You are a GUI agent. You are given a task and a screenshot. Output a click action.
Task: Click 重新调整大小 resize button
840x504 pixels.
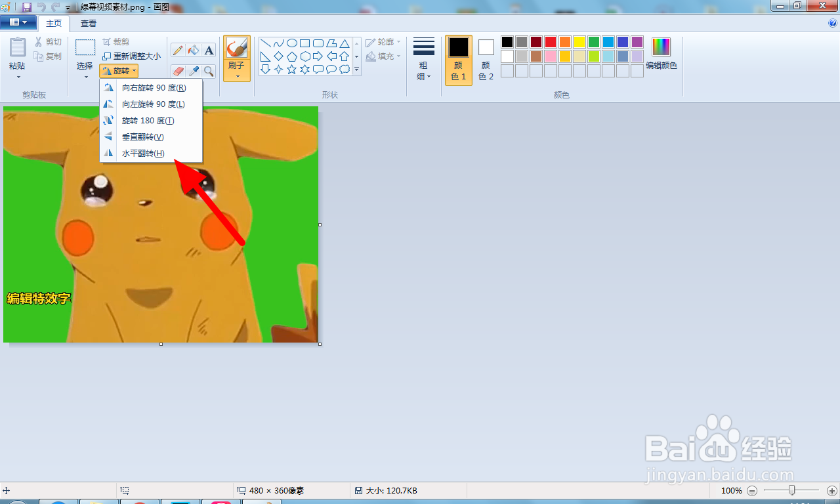click(x=131, y=56)
